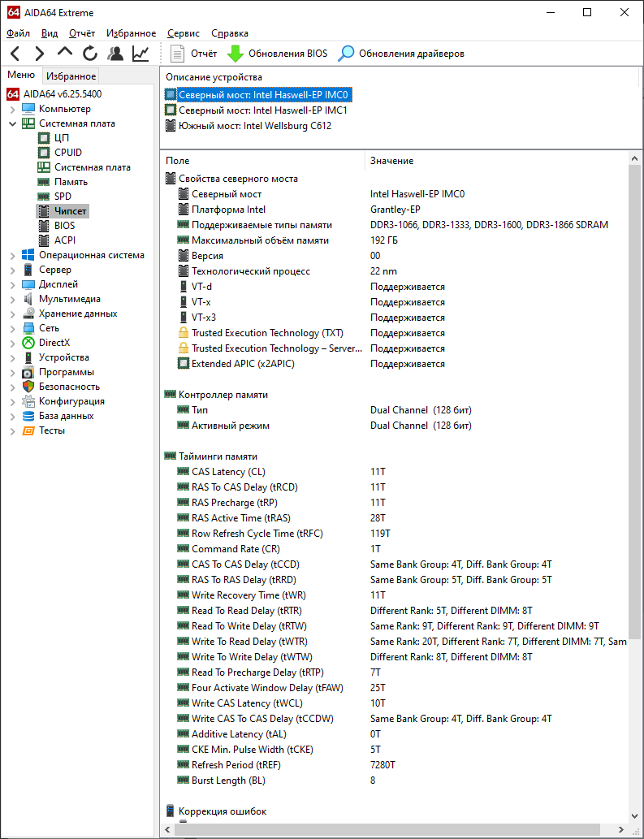Open the Файл menu
The height and width of the screenshot is (839, 644).
[18, 33]
